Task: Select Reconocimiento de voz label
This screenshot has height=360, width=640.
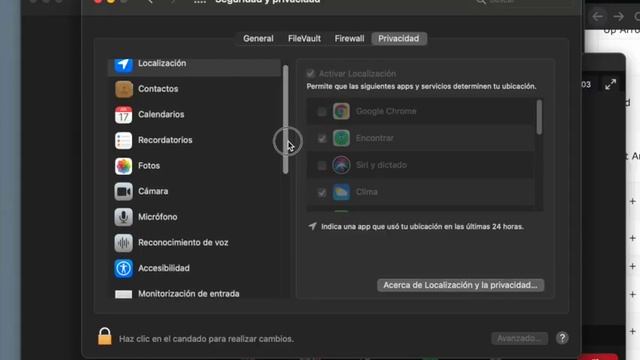Action: click(183, 243)
